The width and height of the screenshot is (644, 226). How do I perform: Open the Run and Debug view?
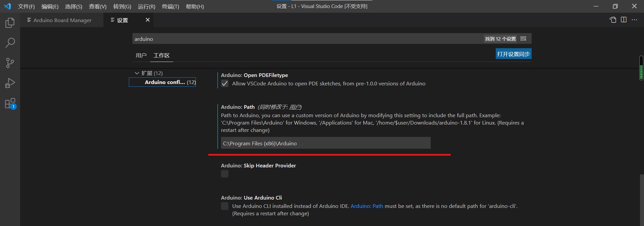coord(10,83)
